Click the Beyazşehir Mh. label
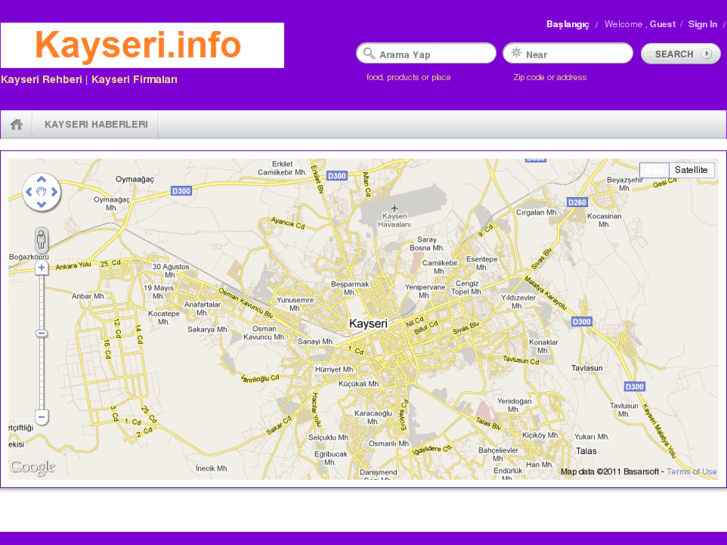 click(625, 184)
